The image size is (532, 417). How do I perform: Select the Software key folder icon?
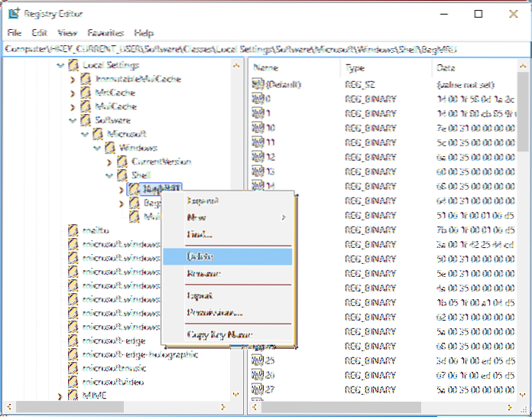point(86,120)
